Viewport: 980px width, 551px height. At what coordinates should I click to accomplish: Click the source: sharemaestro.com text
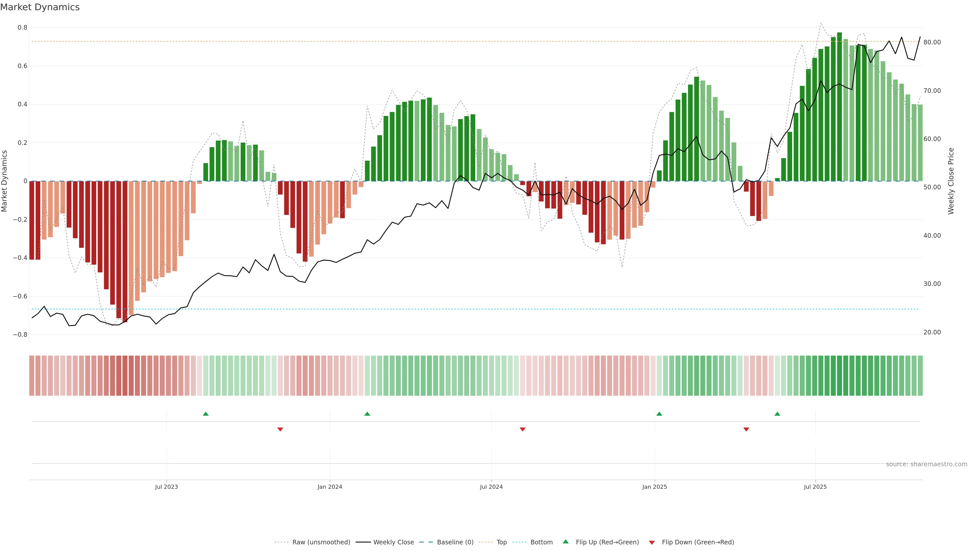click(x=926, y=464)
